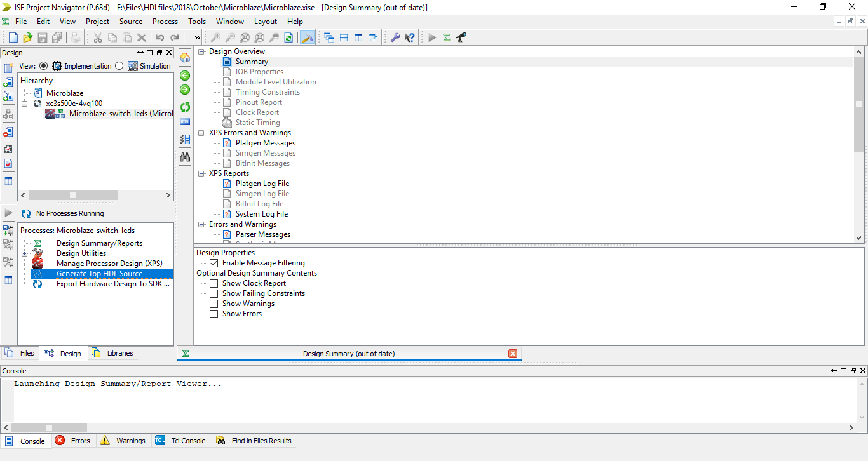Switch to the Errors console tab
868x461 pixels.
tap(72, 441)
